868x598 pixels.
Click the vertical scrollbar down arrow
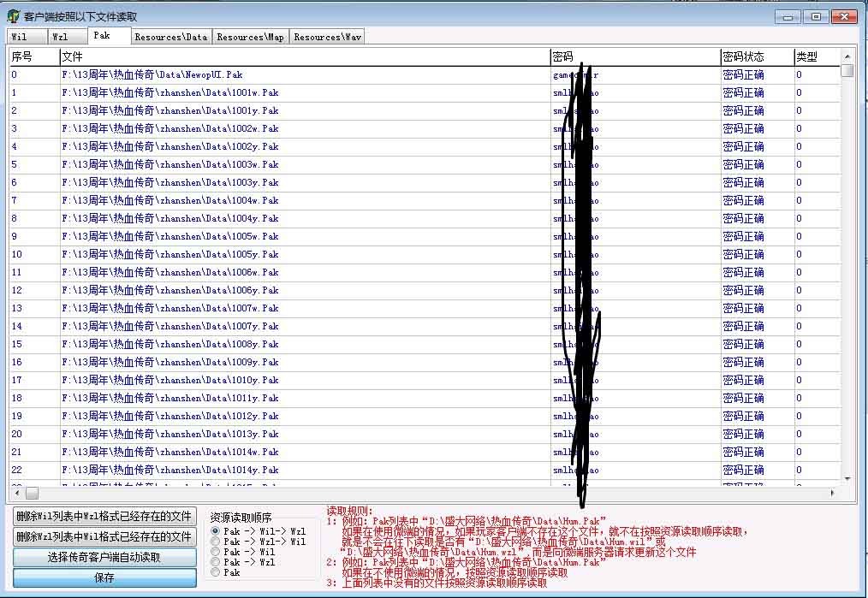847,479
